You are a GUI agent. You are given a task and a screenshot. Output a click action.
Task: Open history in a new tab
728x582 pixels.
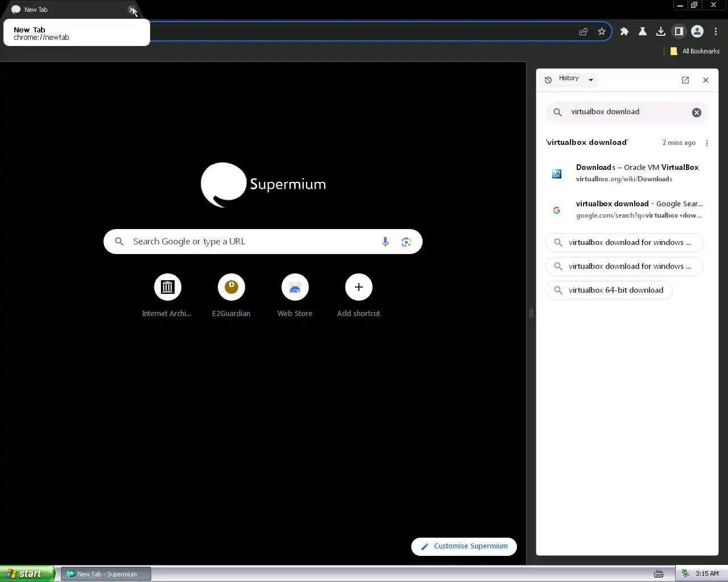tap(685, 80)
